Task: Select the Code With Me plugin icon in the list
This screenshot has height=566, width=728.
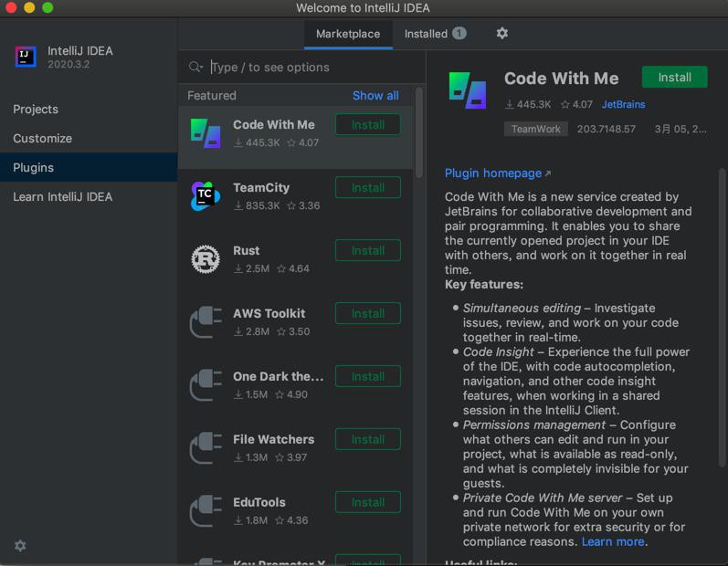Action: coord(206,133)
